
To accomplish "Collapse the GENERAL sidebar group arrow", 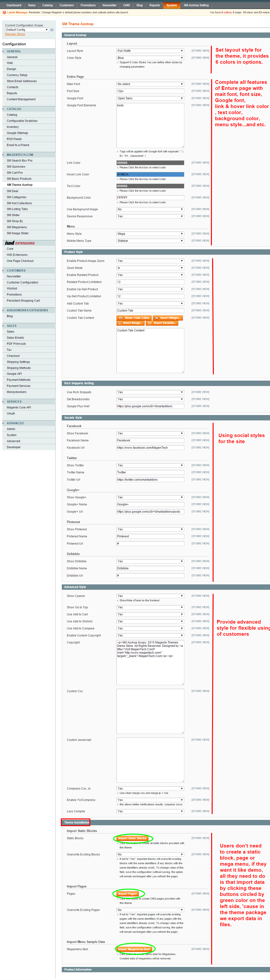I will point(4,51).
